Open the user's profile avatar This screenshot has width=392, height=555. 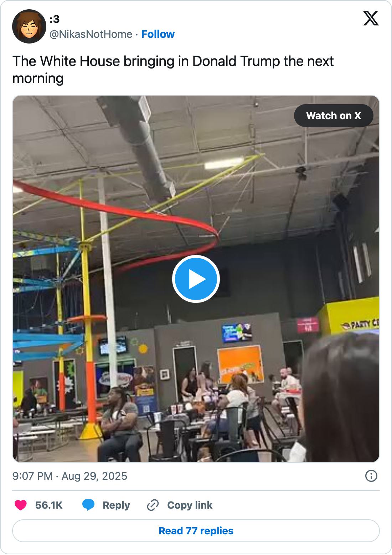coord(29,26)
